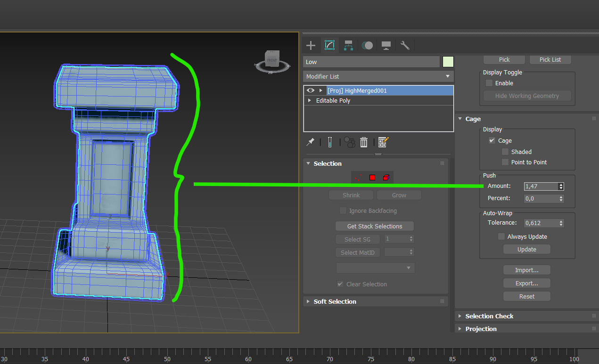Check the Always Update option
The height and width of the screenshot is (364, 599).
click(501, 236)
